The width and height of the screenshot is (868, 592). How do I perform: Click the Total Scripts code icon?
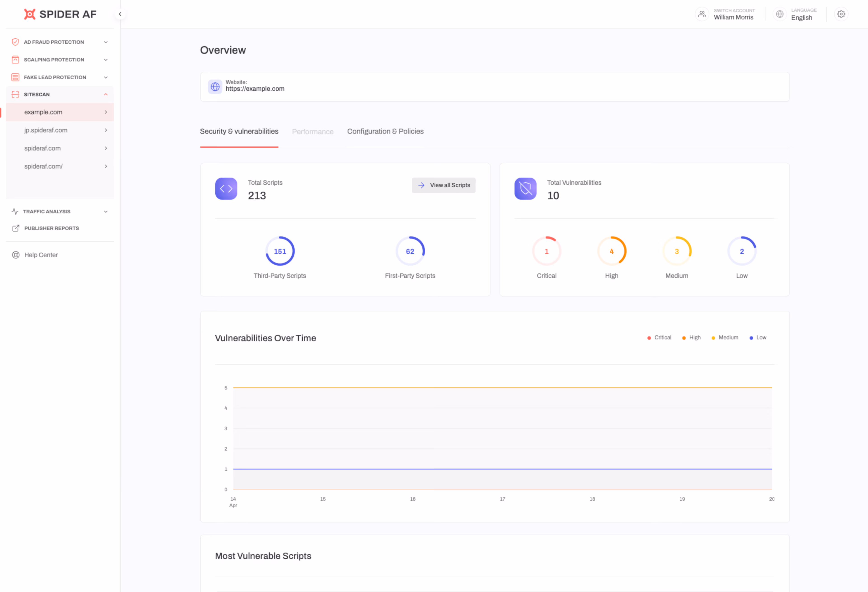226,188
